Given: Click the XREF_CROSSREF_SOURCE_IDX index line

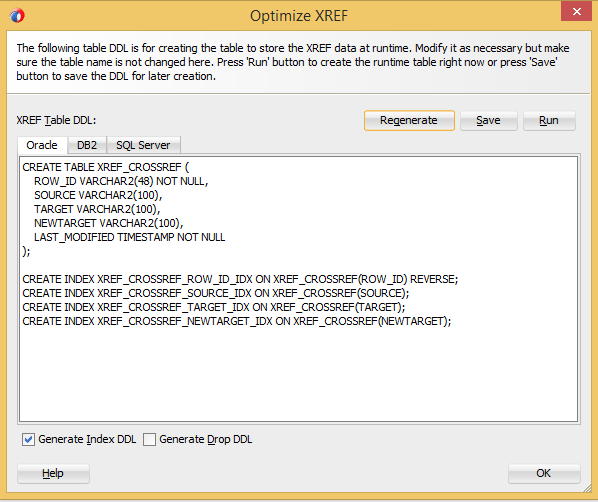Looking at the screenshot, I should pos(215,293).
